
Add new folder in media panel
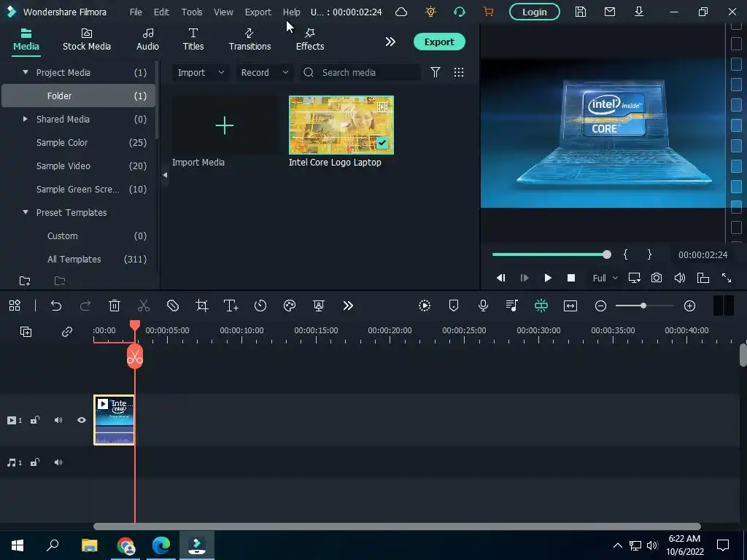click(x=25, y=281)
